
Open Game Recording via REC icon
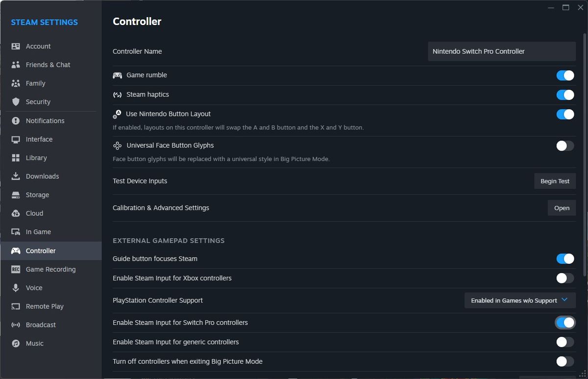click(x=16, y=269)
